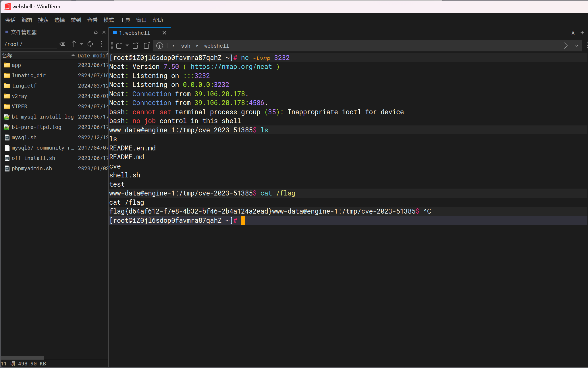The image size is (588, 368).
Task: Click the '11 项 498.90 KB' status text
Action: point(23,364)
